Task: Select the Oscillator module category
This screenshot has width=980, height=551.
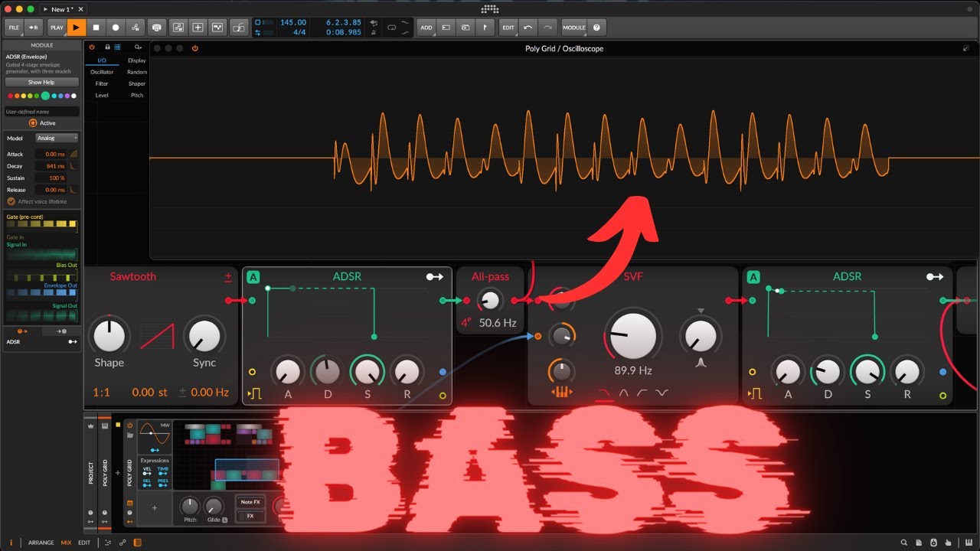Action: point(102,72)
